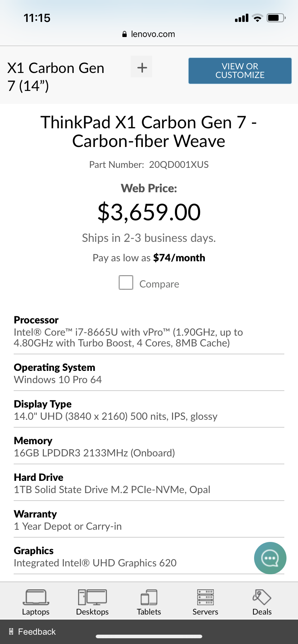
Task: Select the Deals tab label
Action: [262, 612]
